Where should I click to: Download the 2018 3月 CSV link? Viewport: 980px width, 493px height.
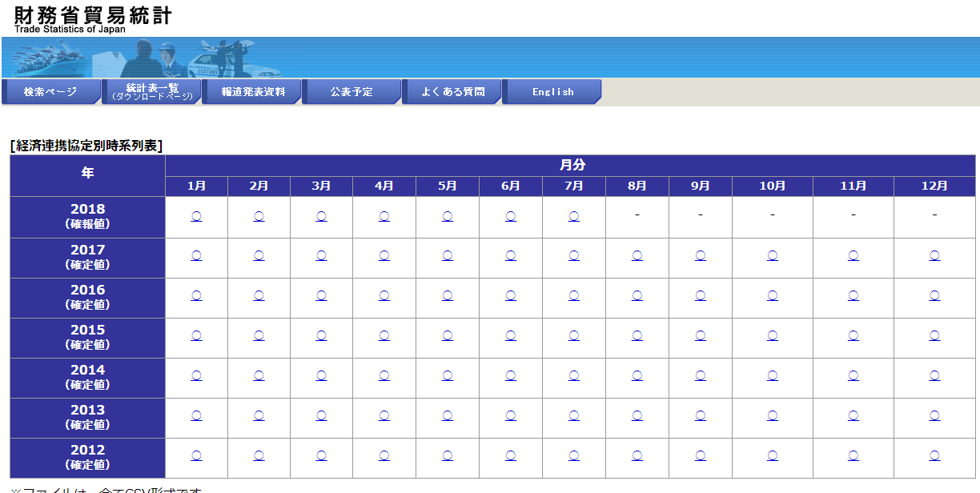point(321,216)
